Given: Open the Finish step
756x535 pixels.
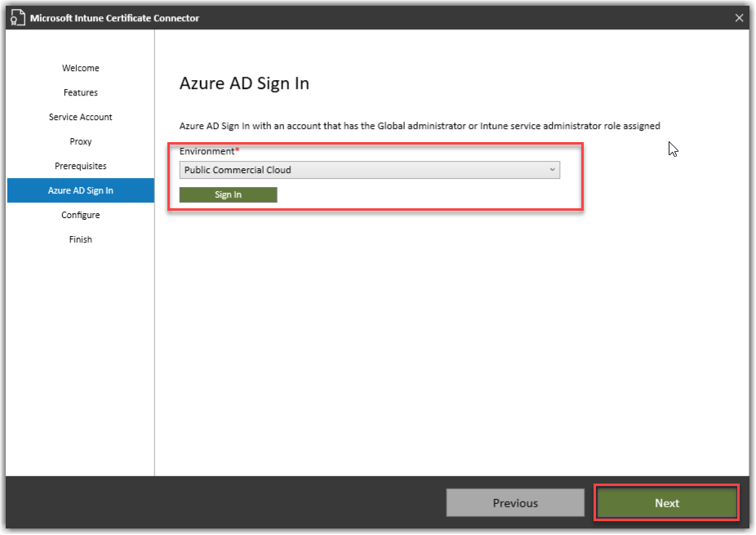Looking at the screenshot, I should (x=81, y=239).
